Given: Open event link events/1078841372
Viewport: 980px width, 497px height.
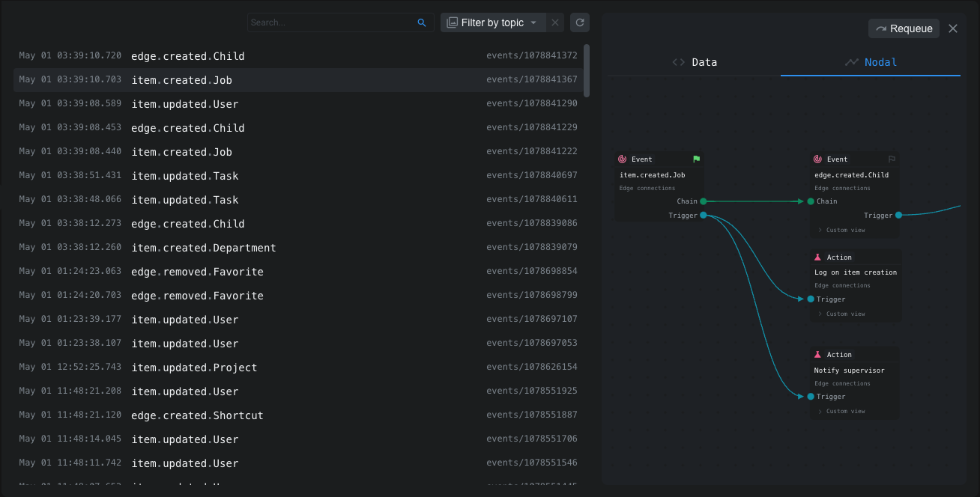Looking at the screenshot, I should [x=531, y=56].
